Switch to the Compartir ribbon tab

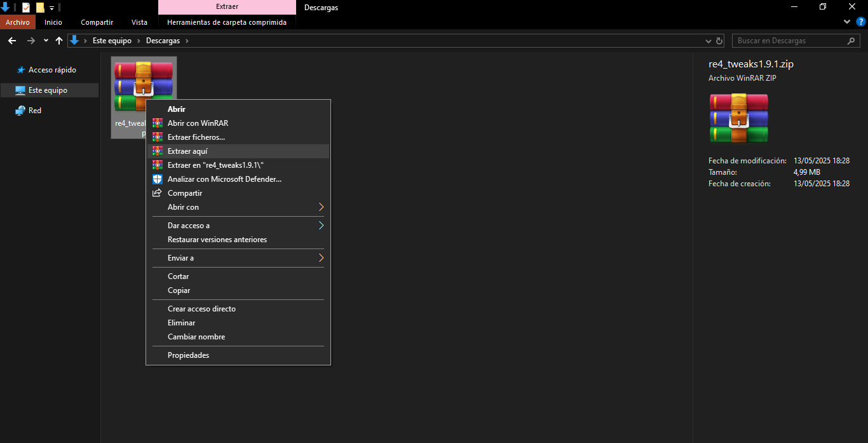pyautogui.click(x=97, y=22)
